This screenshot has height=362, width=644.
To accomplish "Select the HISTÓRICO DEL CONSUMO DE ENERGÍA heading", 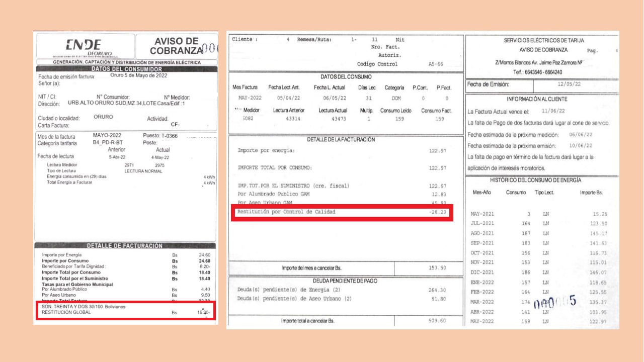I will tap(535, 180).
